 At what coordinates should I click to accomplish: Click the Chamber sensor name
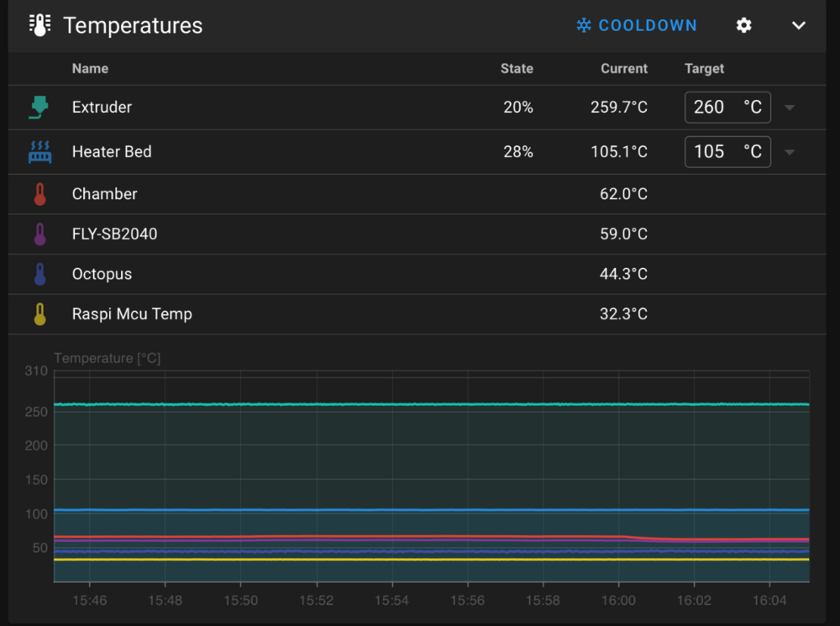pyautogui.click(x=104, y=194)
